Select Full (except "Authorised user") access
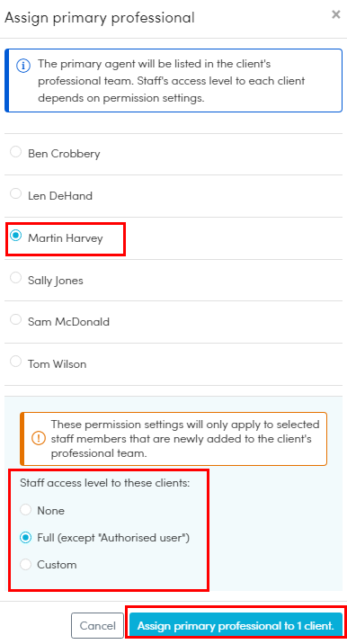 coord(25,538)
